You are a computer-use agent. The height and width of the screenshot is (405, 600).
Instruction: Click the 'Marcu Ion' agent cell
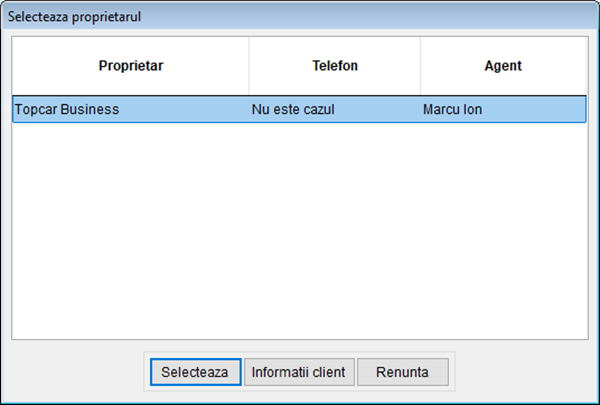point(503,109)
